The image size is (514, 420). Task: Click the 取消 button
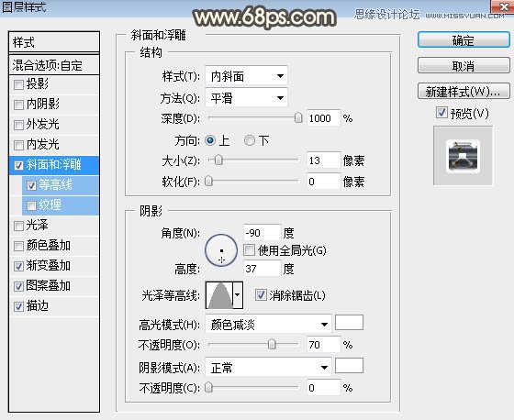464,66
